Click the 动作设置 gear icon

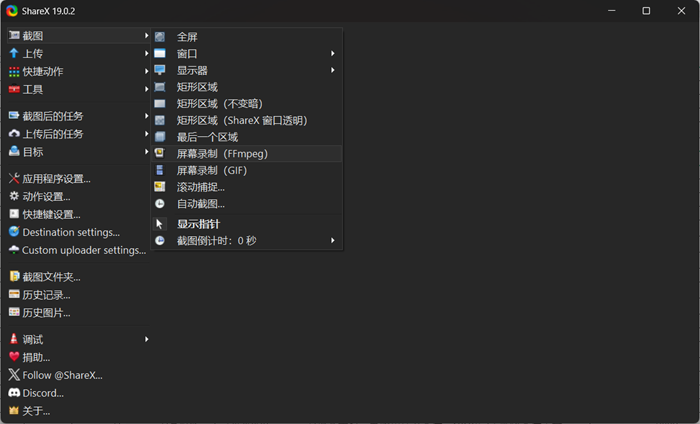click(14, 196)
